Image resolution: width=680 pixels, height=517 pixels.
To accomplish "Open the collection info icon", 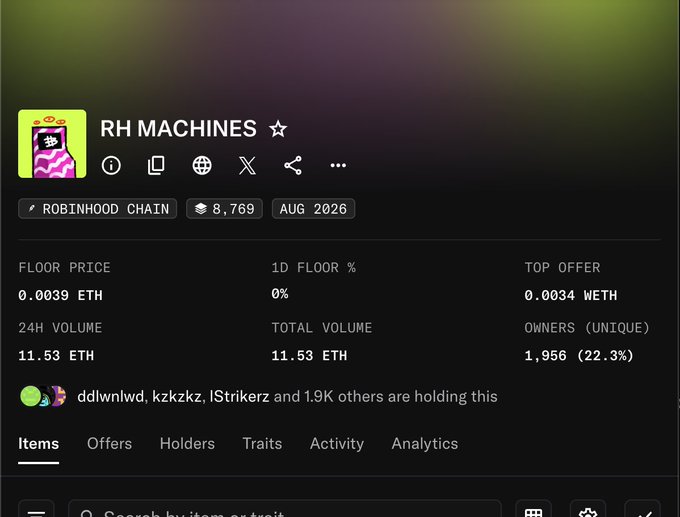I will [111, 165].
